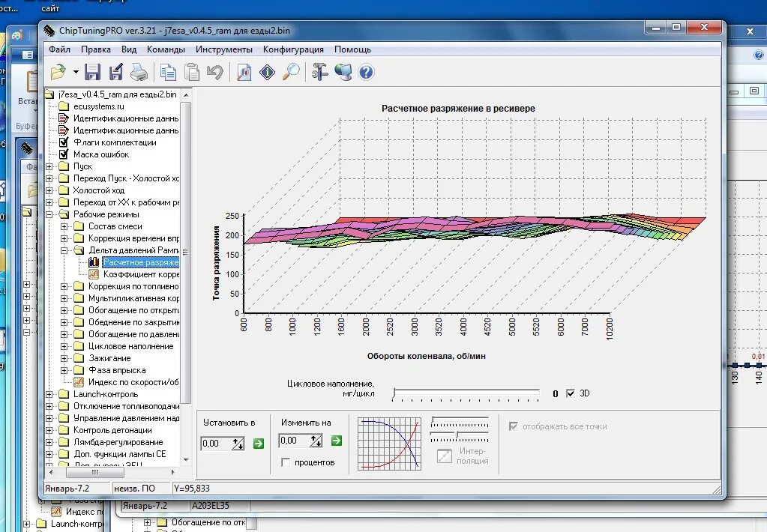Expand the Холостой ход tree folder
Viewport: 767px width, 532px height.
[x=49, y=190]
